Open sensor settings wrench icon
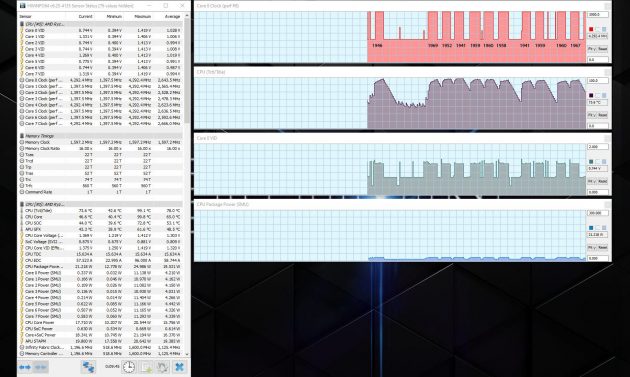 tap(163, 367)
